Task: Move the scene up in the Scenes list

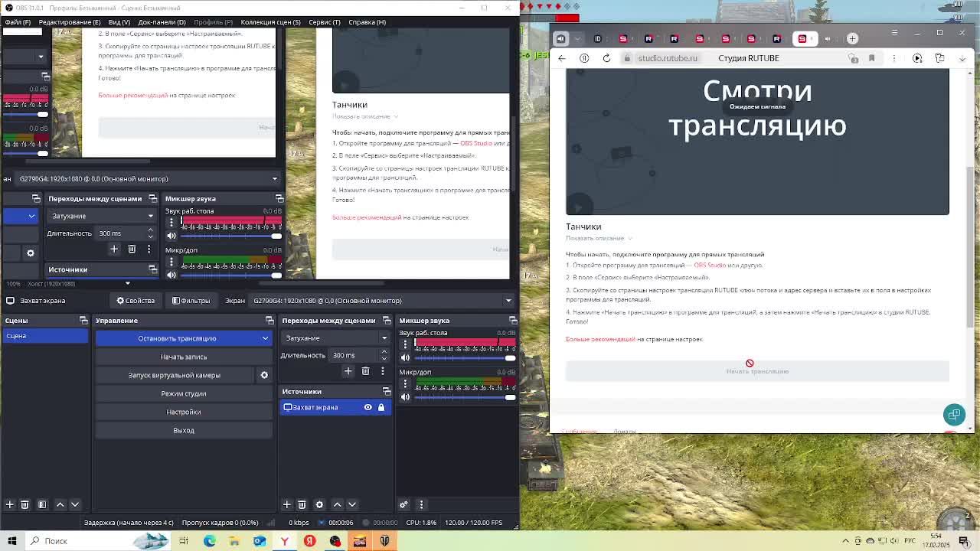Action: pos(60,504)
